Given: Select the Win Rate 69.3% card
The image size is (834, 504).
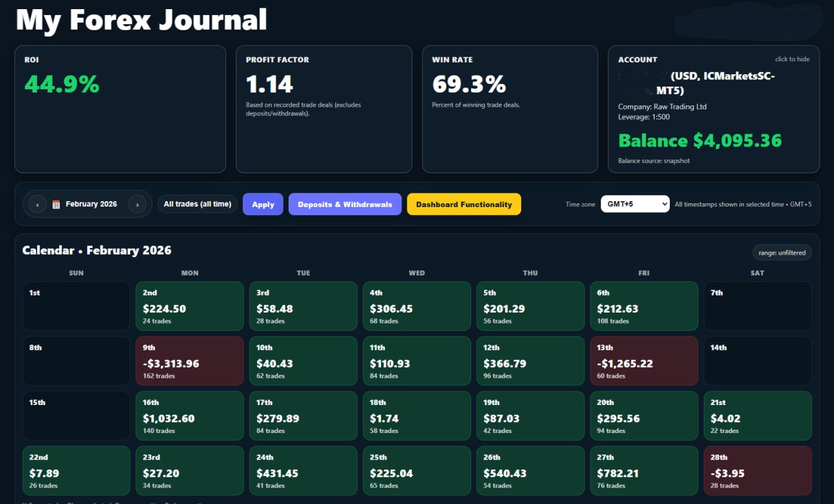Looking at the screenshot, I should pyautogui.click(x=510, y=109).
